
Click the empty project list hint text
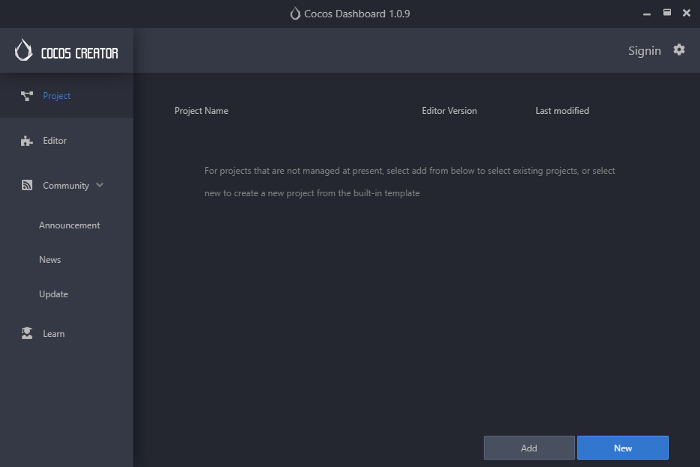click(x=409, y=182)
